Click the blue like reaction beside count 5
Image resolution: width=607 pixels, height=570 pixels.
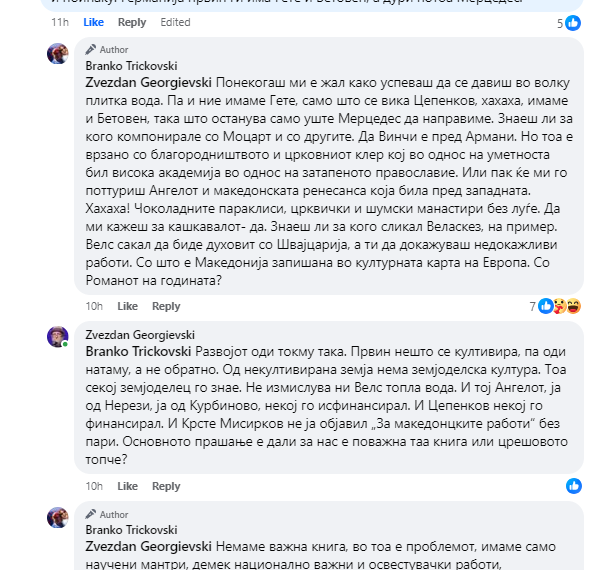tap(573, 23)
